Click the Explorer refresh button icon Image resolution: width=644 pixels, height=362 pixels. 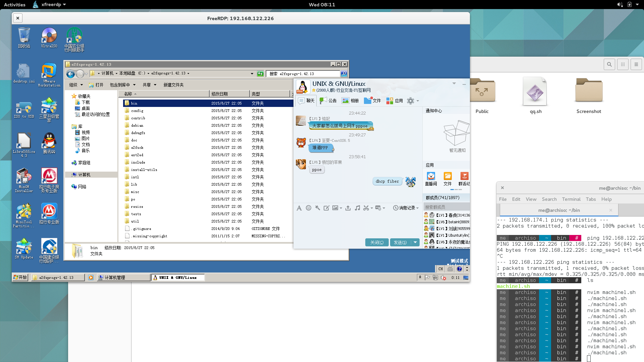coord(260,74)
